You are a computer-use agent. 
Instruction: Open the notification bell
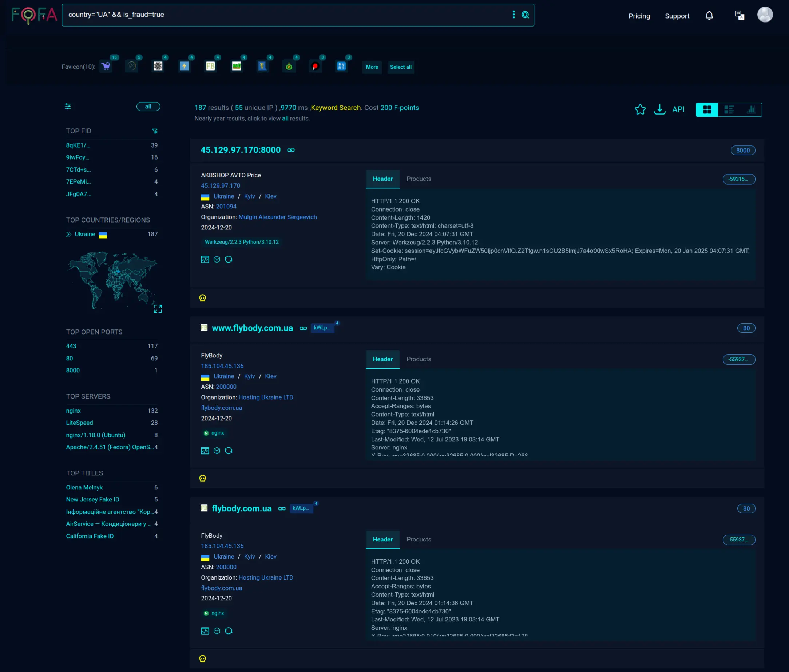point(709,16)
